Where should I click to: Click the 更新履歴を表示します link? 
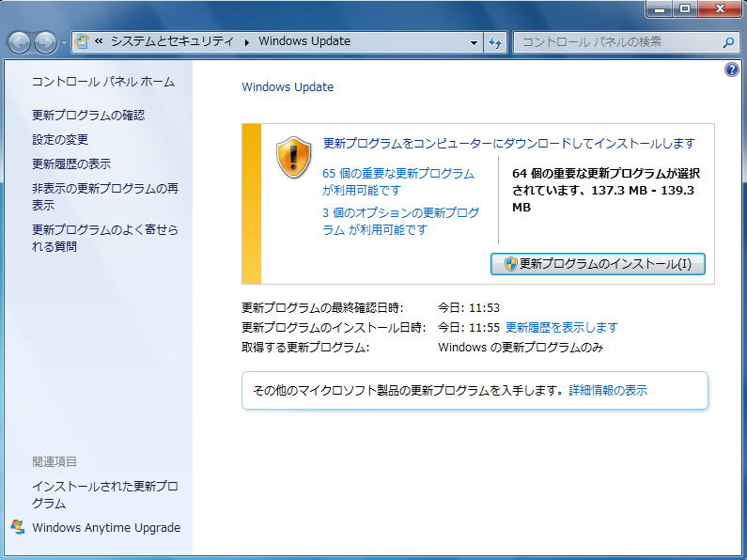[562, 328]
